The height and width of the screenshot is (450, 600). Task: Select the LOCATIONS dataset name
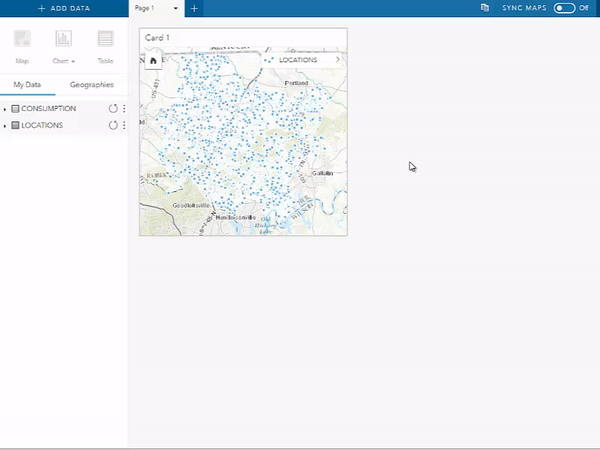coord(42,125)
